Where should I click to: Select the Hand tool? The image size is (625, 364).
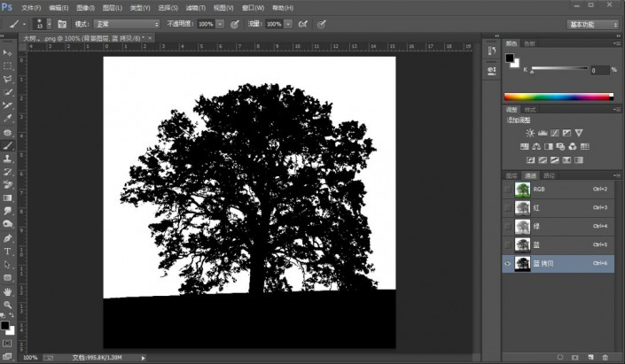(x=8, y=290)
